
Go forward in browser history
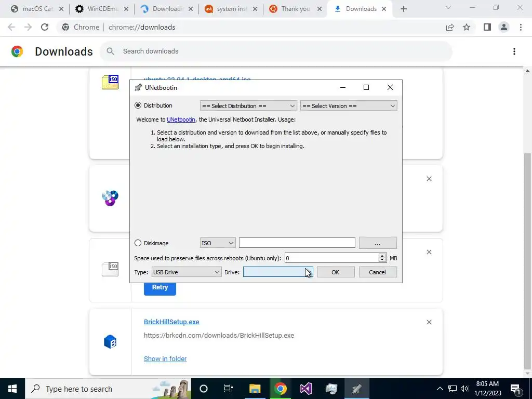pyautogui.click(x=28, y=27)
